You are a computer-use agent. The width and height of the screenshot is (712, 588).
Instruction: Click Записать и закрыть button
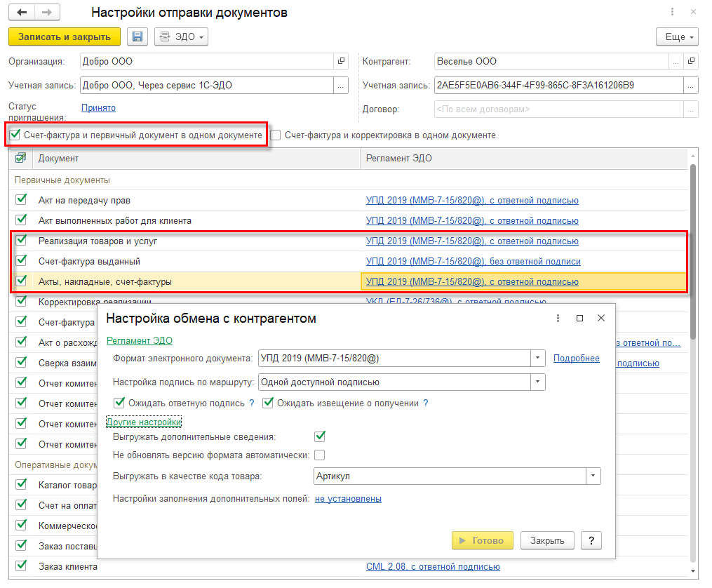[x=65, y=36]
